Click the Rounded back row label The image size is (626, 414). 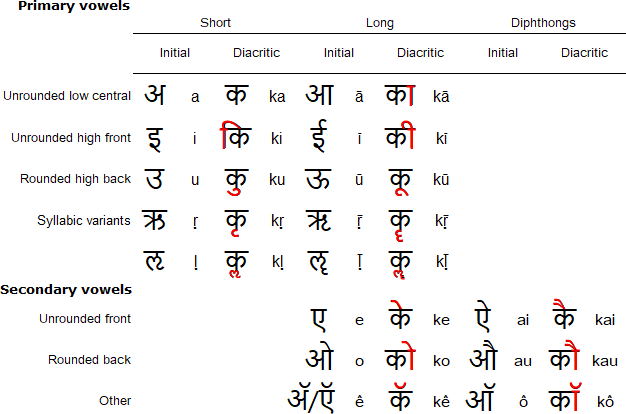89,360
